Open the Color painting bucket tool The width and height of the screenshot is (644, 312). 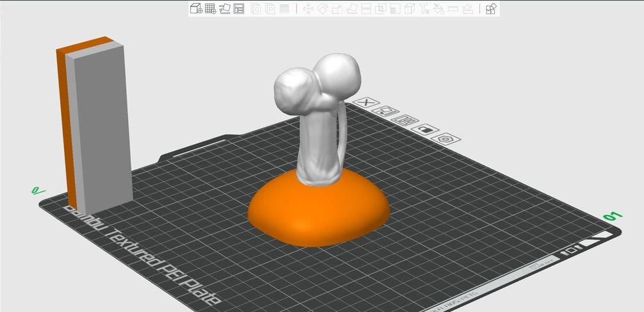click(439, 8)
